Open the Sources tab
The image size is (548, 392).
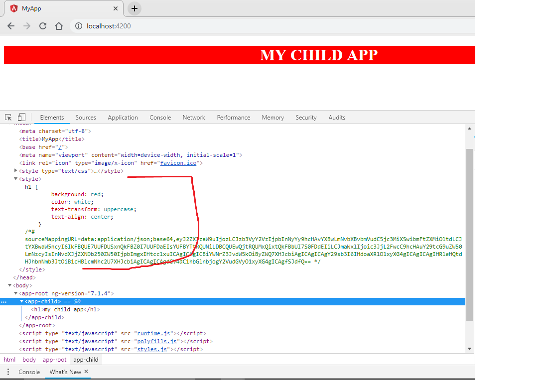(x=86, y=118)
